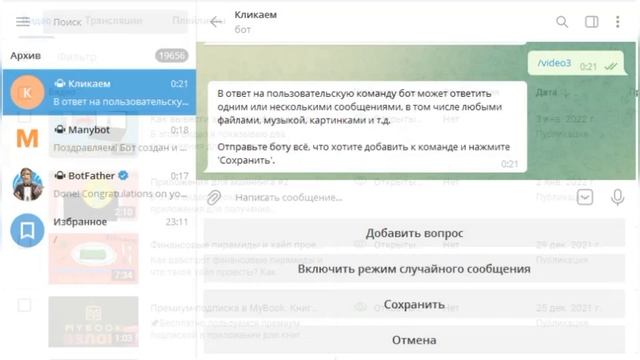Click the bot reply message bubble
This screenshot has height=360, width=640.
tap(367, 127)
